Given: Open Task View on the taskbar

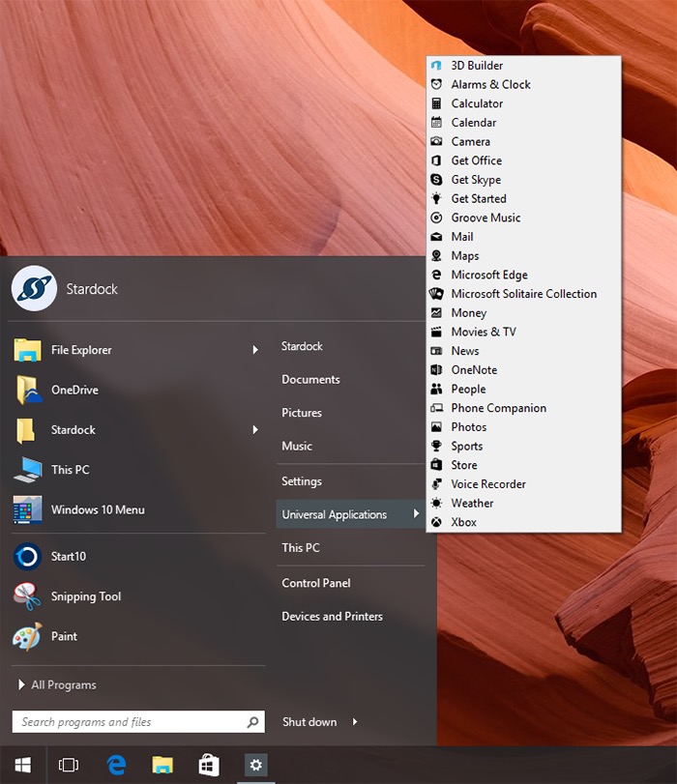Looking at the screenshot, I should 68,765.
